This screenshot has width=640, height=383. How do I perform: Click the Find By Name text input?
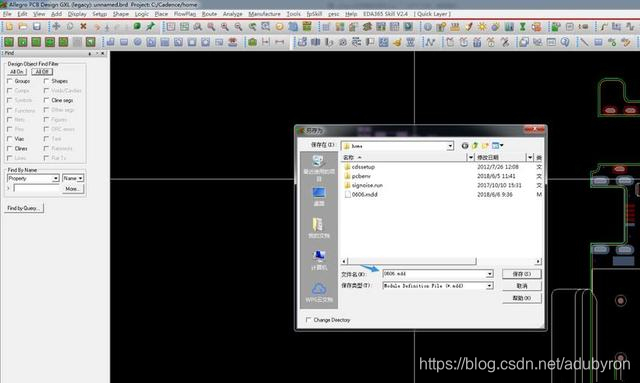37,189
